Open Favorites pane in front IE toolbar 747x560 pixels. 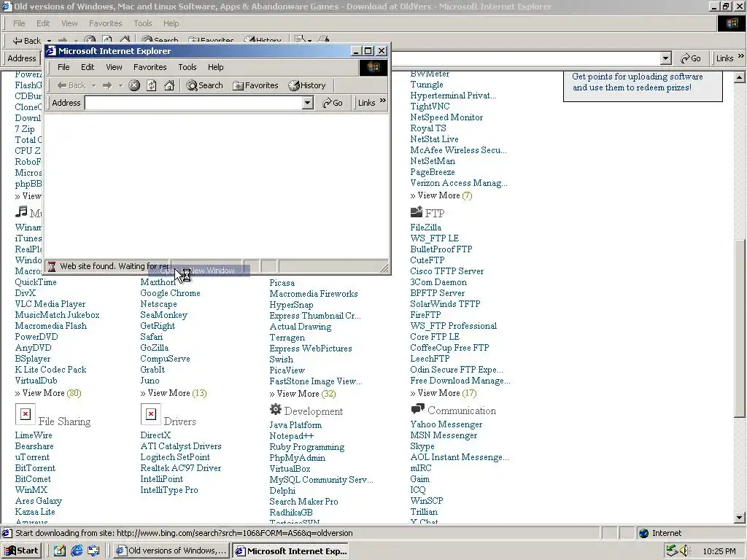coord(255,85)
